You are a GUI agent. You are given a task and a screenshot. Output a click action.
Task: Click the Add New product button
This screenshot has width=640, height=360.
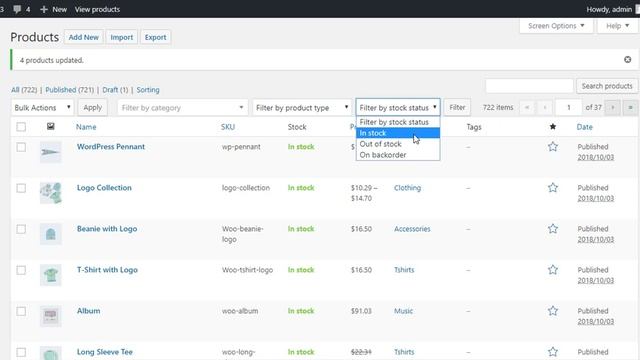pos(84,37)
